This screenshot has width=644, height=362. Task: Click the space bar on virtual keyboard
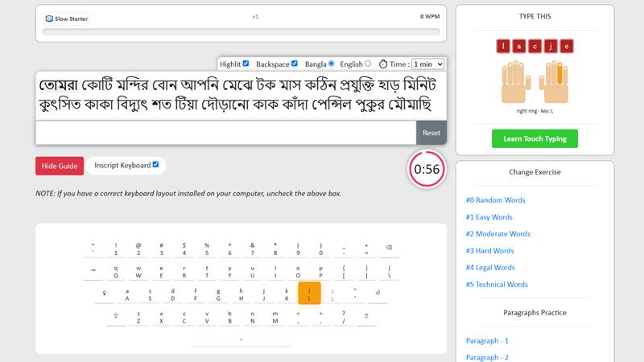tap(241, 339)
